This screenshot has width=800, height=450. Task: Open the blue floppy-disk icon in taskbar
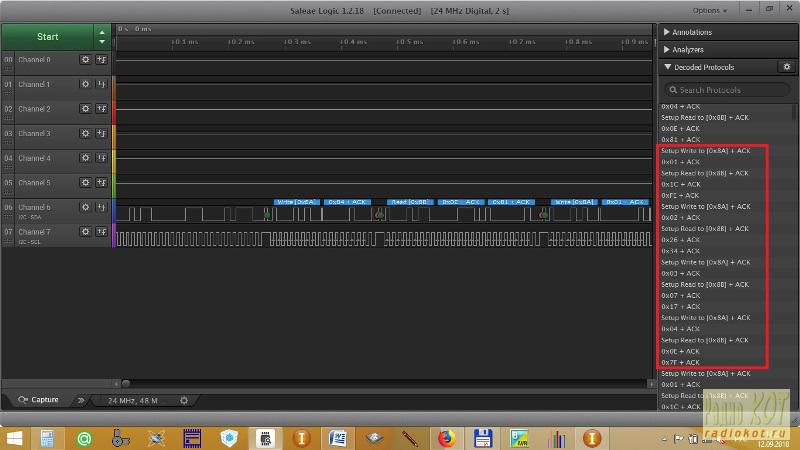point(483,438)
